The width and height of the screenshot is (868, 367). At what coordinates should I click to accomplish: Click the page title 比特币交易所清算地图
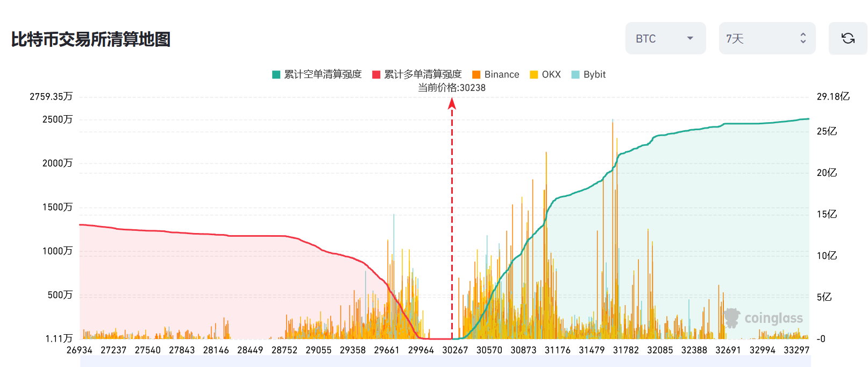click(91, 39)
